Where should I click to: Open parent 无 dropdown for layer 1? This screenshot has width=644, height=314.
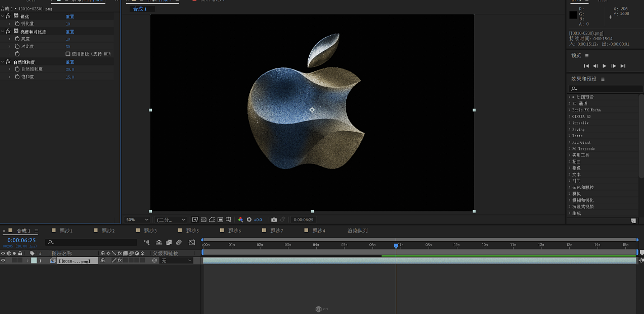pos(176,260)
